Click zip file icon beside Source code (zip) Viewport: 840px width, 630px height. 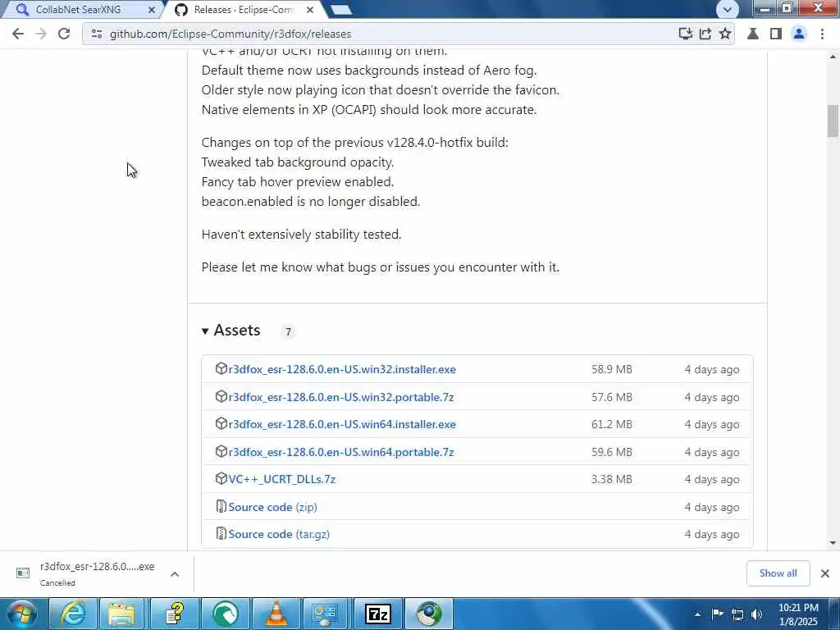[x=221, y=506]
